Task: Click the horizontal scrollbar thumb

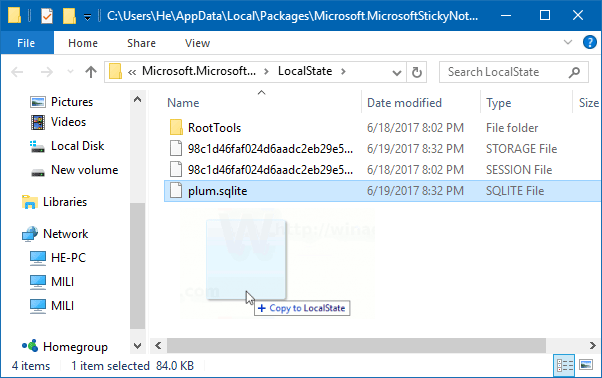Action: pyautogui.click(x=356, y=345)
